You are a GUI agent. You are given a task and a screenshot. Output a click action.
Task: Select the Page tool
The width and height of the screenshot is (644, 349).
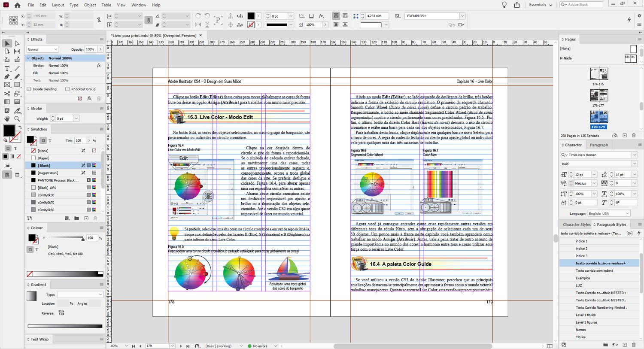7,52
